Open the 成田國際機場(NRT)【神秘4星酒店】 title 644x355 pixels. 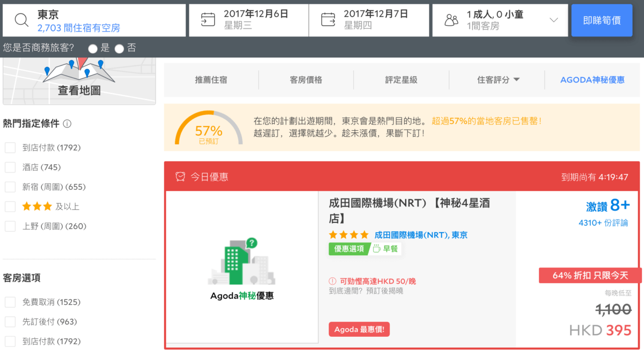[x=409, y=211]
